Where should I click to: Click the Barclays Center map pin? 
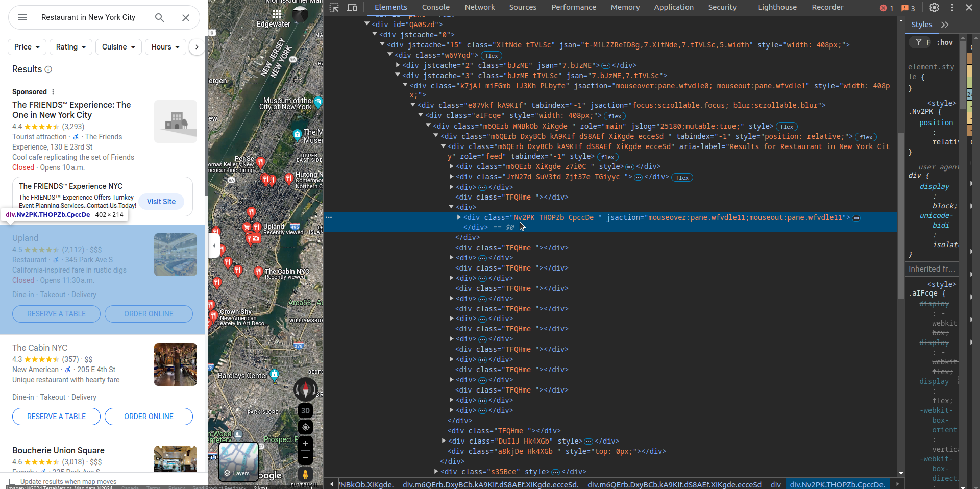275,375
